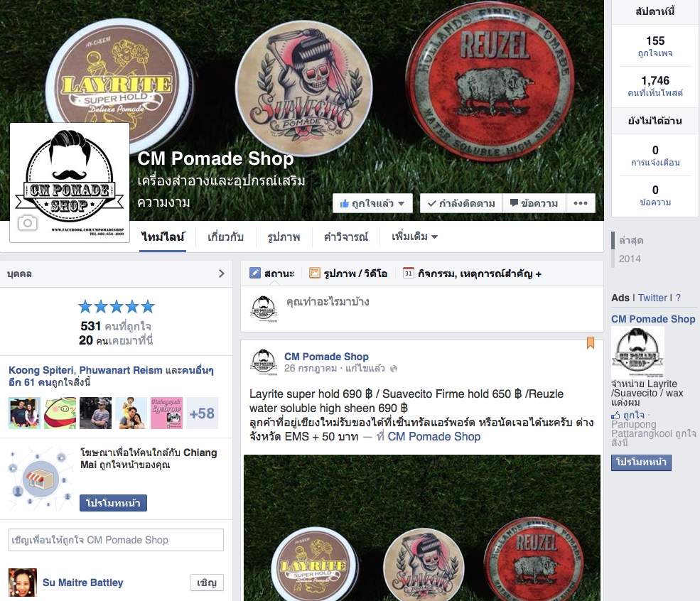
Task: Click the CM Pomade Shop profile picture
Action: point(70,183)
